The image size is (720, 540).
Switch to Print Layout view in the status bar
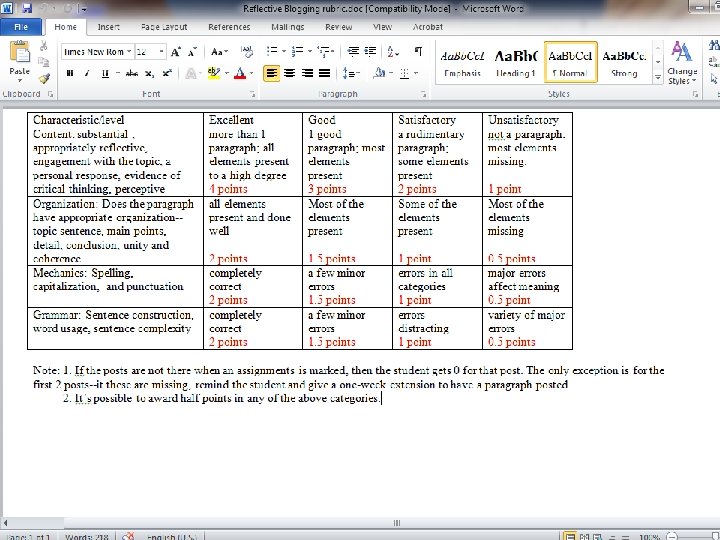(569, 536)
